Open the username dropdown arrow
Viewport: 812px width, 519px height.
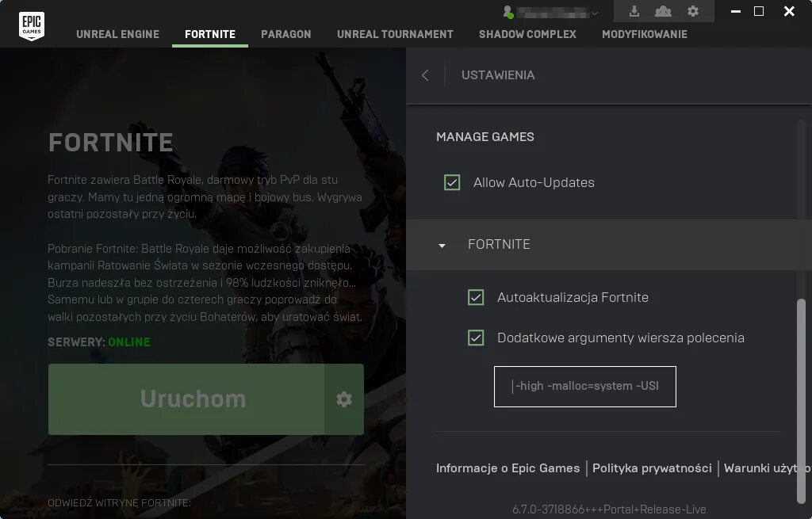[x=594, y=11]
